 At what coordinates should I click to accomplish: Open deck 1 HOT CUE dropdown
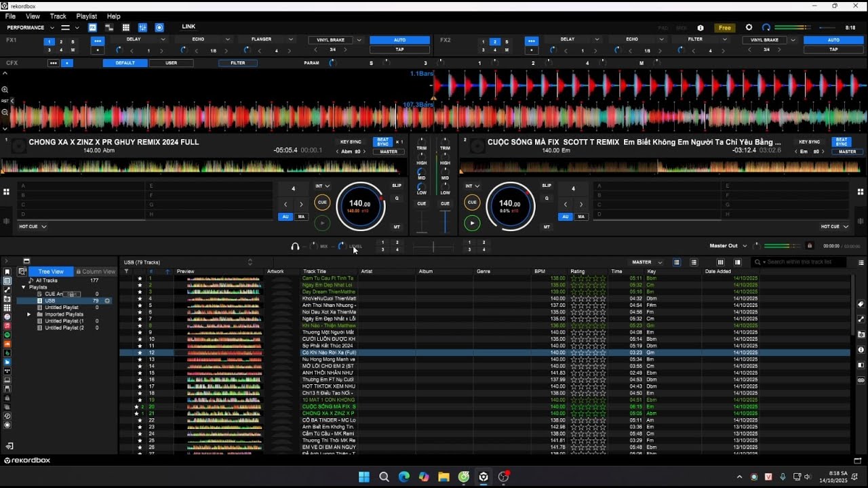(x=33, y=226)
